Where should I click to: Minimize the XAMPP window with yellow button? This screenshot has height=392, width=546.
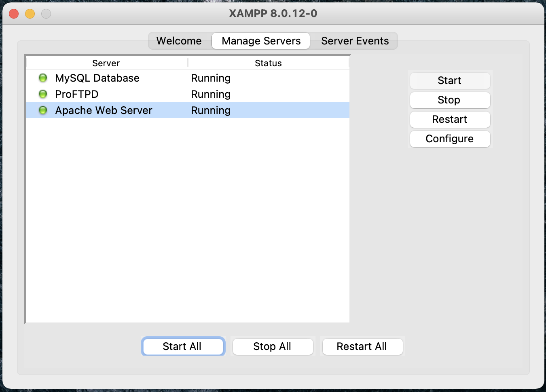pos(30,14)
